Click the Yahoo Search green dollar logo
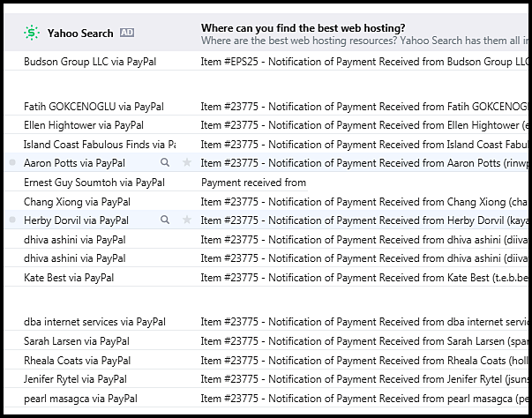The height and width of the screenshot is (418, 532). click(x=32, y=33)
